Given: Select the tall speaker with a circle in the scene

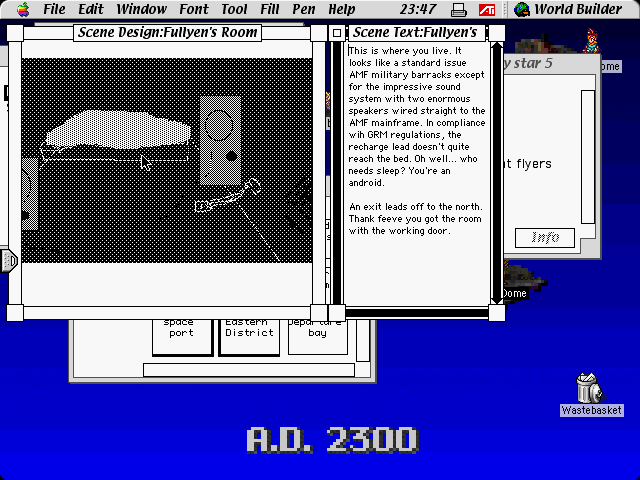Looking at the screenshot, I should pos(220,141).
